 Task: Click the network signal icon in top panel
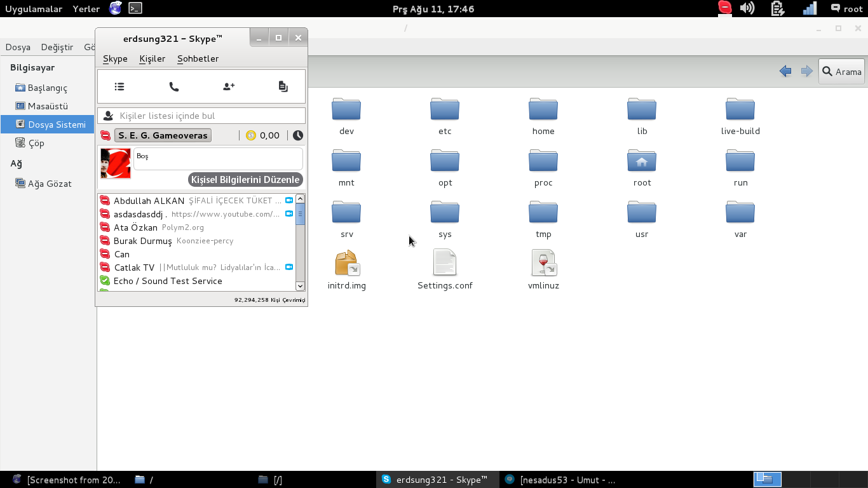tap(810, 8)
